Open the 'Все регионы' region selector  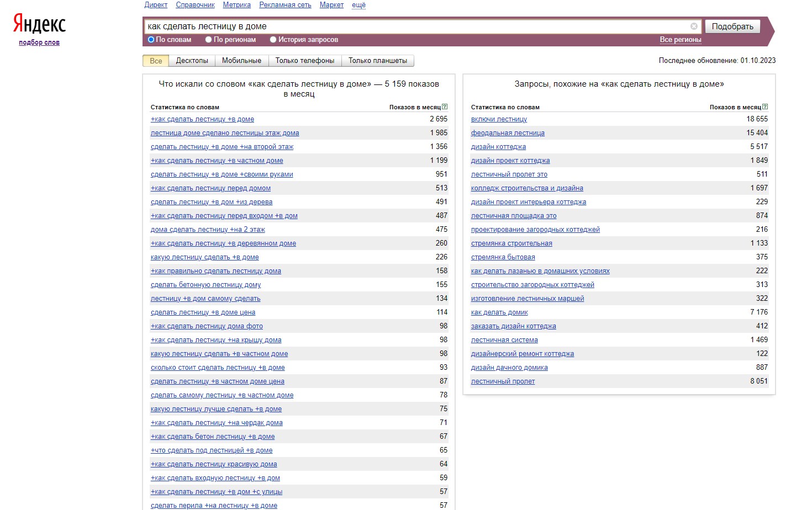pos(681,40)
